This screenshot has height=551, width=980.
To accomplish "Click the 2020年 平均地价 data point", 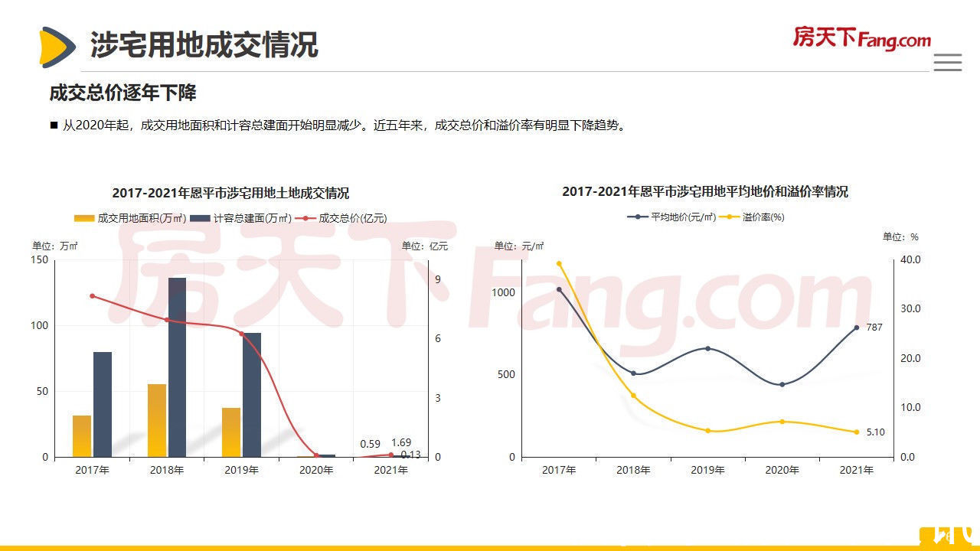I will (x=782, y=384).
